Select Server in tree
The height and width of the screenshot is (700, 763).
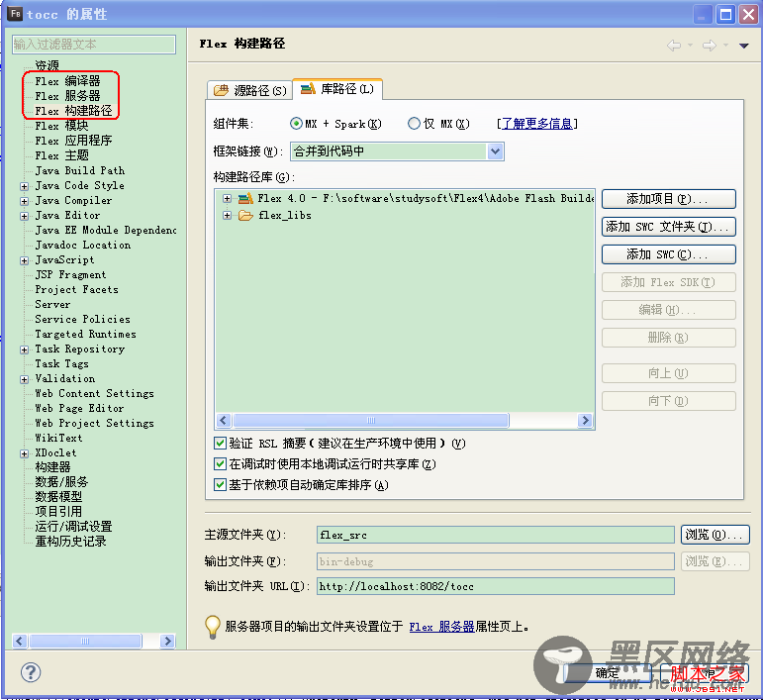tap(52, 305)
